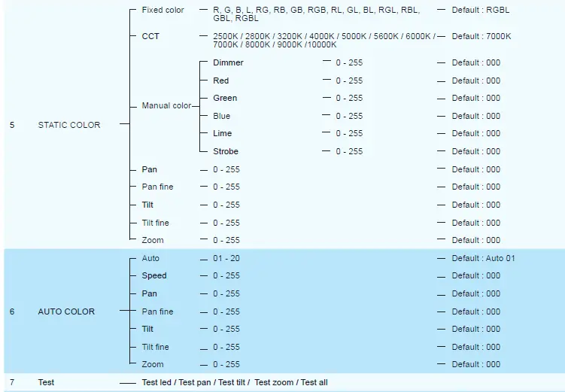Click the "Strobe" sub-entry

click(x=226, y=151)
